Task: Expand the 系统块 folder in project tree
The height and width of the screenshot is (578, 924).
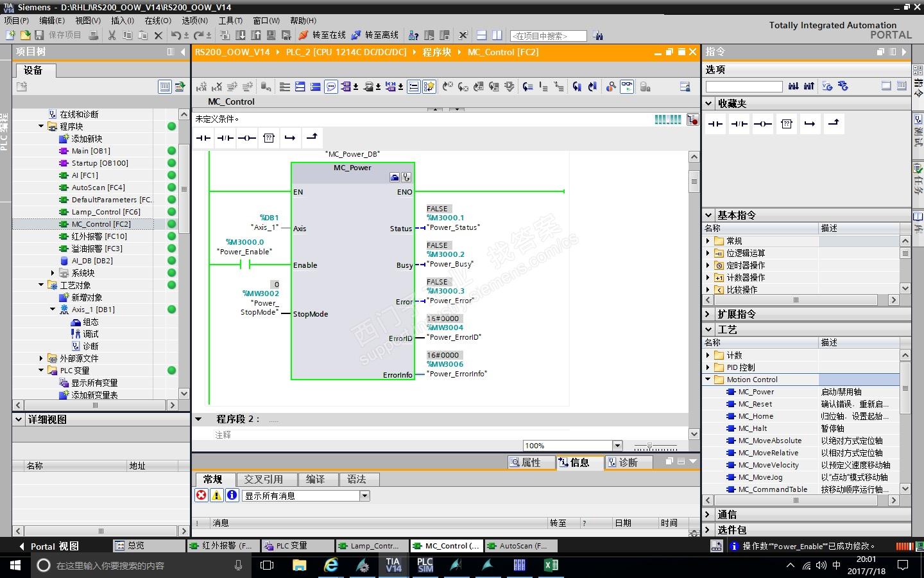Action: 53,273
